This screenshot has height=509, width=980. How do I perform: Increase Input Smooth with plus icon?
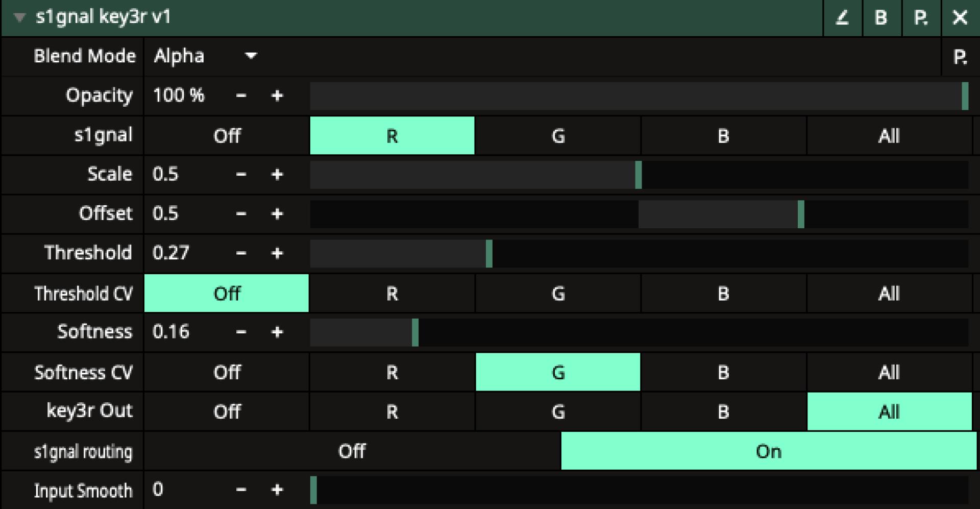[x=277, y=490]
